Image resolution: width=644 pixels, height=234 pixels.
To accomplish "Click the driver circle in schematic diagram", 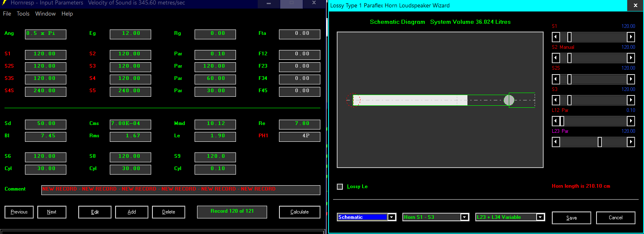I will [x=509, y=100].
